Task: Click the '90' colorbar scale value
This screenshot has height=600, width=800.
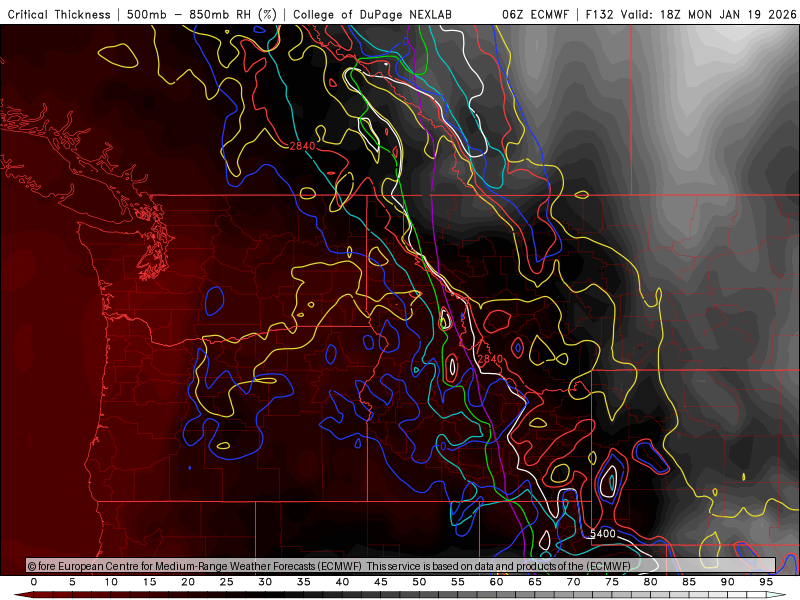Action: [728, 582]
